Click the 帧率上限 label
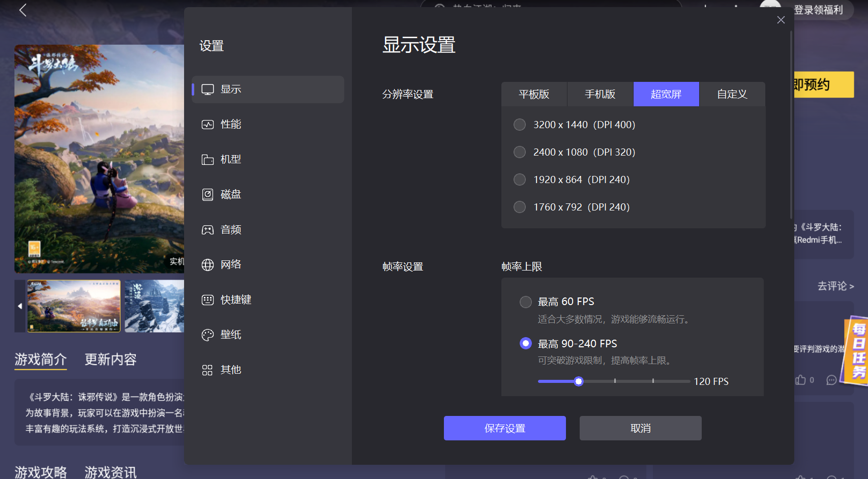868x479 pixels. 522,266
